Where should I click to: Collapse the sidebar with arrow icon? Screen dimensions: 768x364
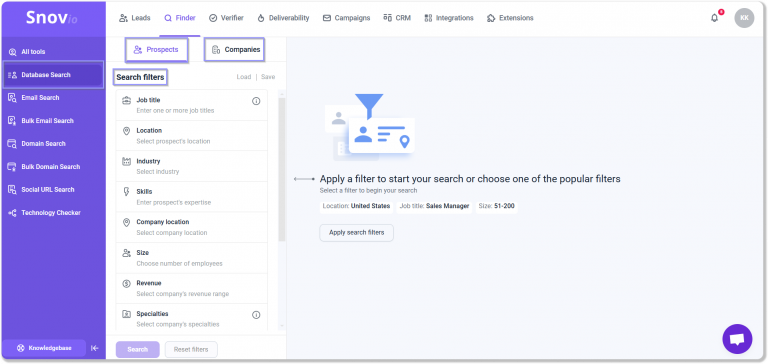pyautogui.click(x=95, y=348)
